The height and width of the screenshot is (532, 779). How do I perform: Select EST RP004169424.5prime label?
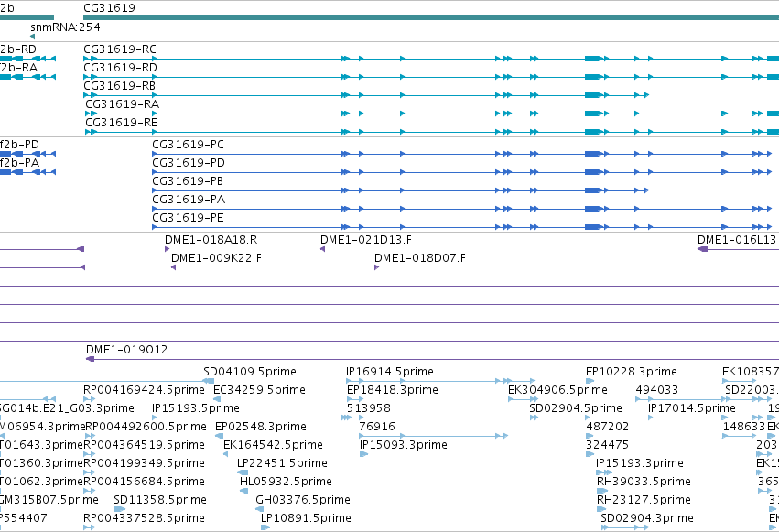pos(145,390)
